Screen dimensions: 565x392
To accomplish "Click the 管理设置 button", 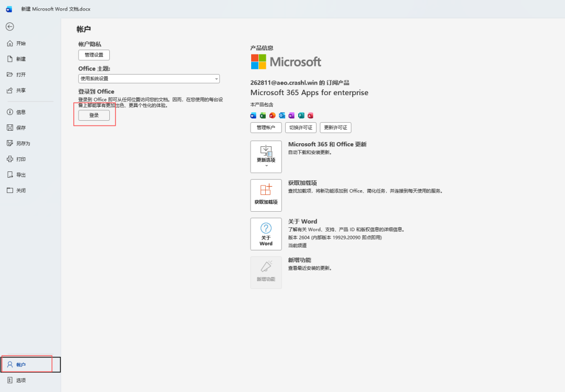I will click(94, 55).
